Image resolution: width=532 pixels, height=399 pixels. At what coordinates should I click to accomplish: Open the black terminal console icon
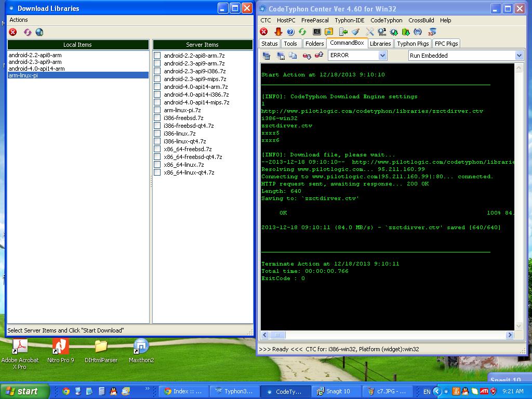[x=317, y=32]
